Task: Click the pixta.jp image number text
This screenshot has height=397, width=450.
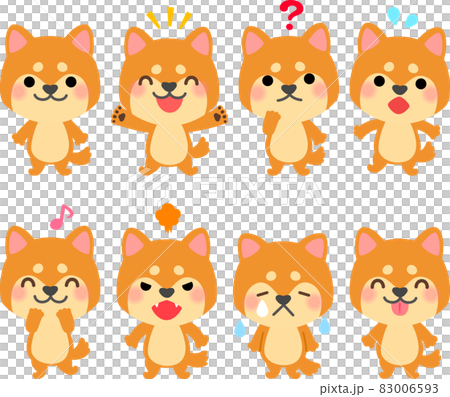Action: coord(379,389)
